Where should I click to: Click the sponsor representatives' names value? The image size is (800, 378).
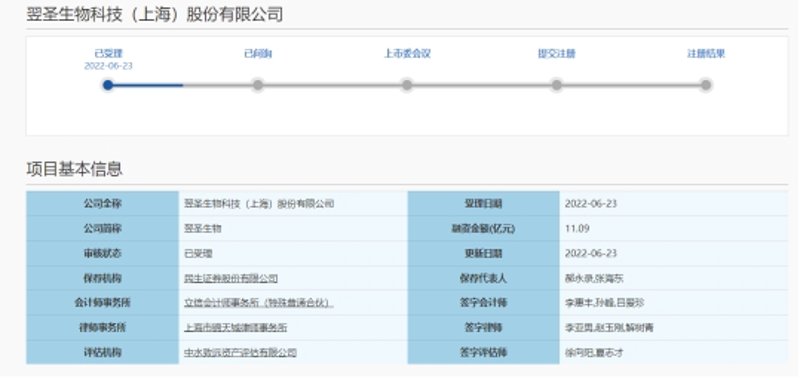coord(594,279)
